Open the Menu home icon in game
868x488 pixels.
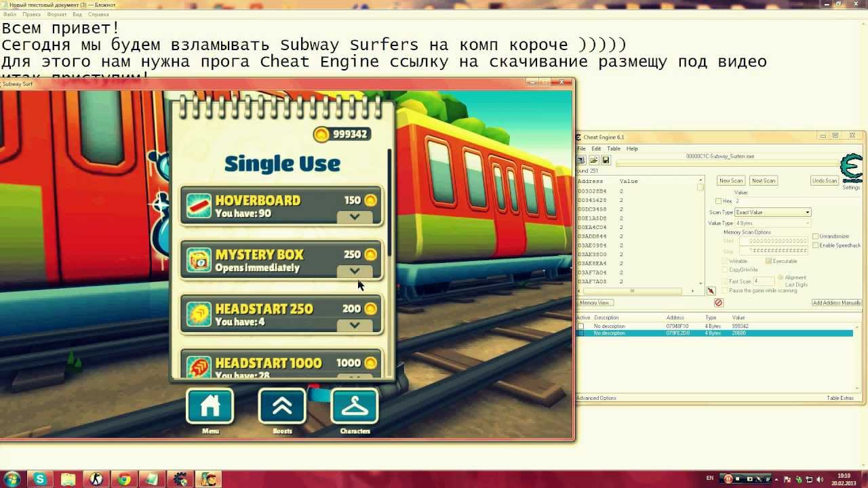210,406
